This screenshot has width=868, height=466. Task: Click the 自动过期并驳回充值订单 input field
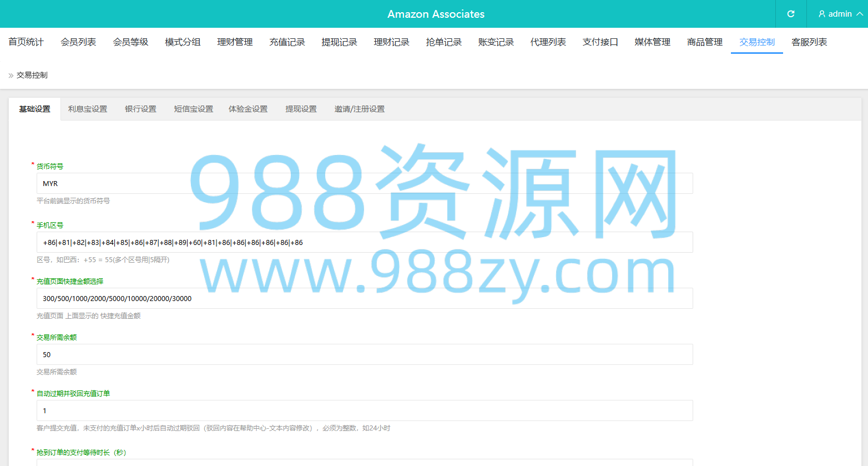pos(365,410)
